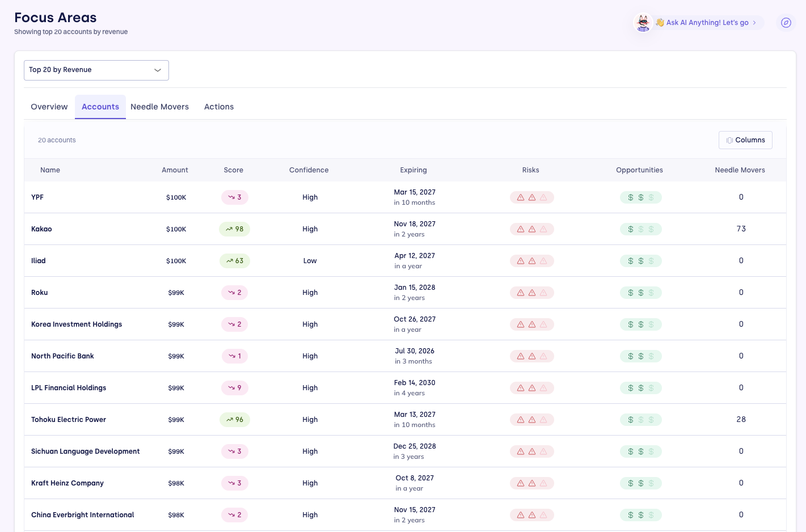Click Sichuan Language Development risk icons

point(532,451)
